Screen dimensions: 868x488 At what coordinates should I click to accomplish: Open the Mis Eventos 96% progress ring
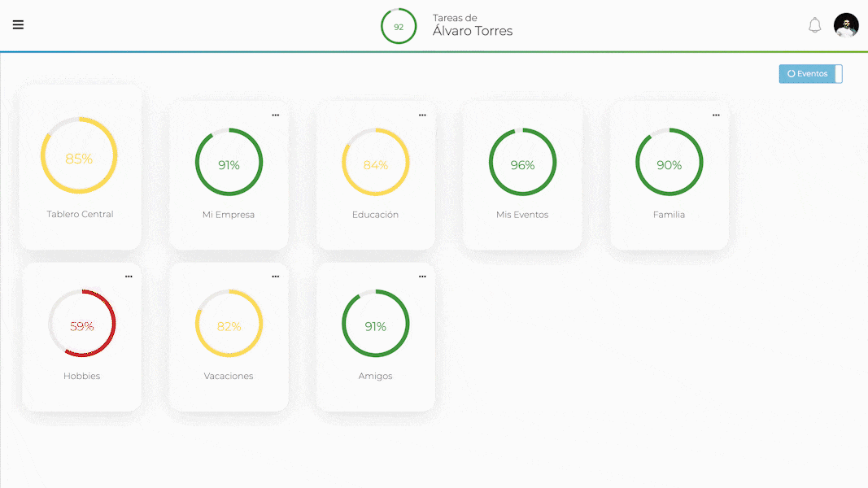coord(522,162)
